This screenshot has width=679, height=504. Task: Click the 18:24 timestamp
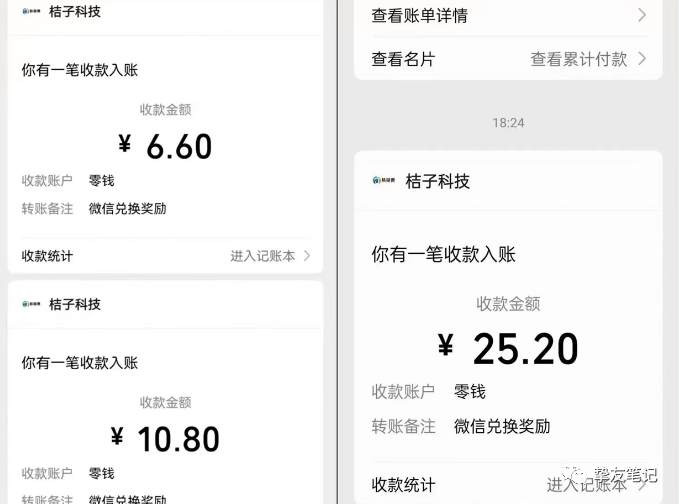click(508, 122)
